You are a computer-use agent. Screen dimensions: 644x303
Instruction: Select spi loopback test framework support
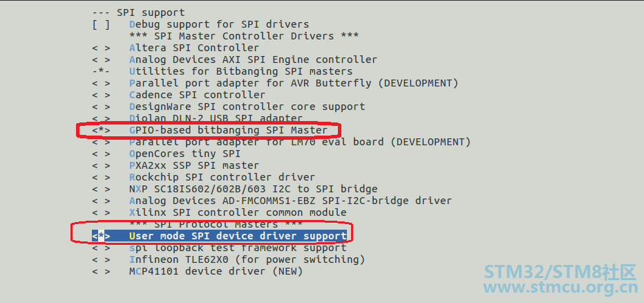[x=219, y=248]
